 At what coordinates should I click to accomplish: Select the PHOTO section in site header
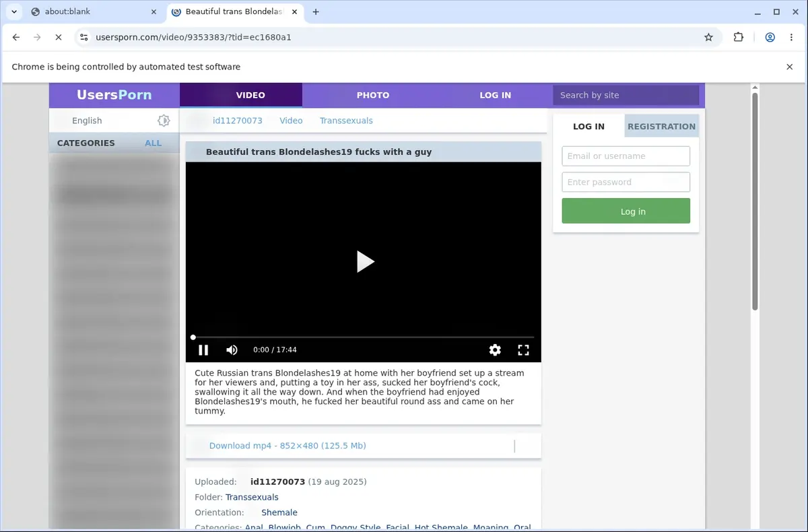click(x=373, y=95)
